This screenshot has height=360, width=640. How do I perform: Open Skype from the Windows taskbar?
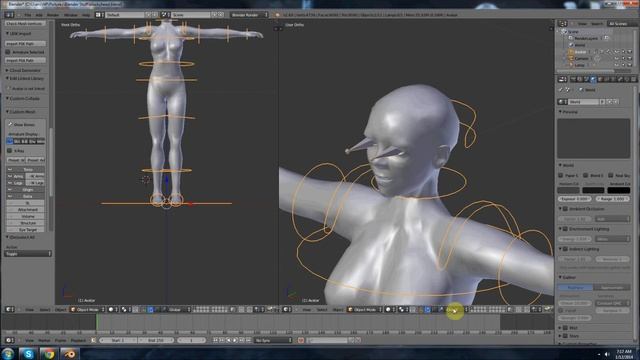28,353
